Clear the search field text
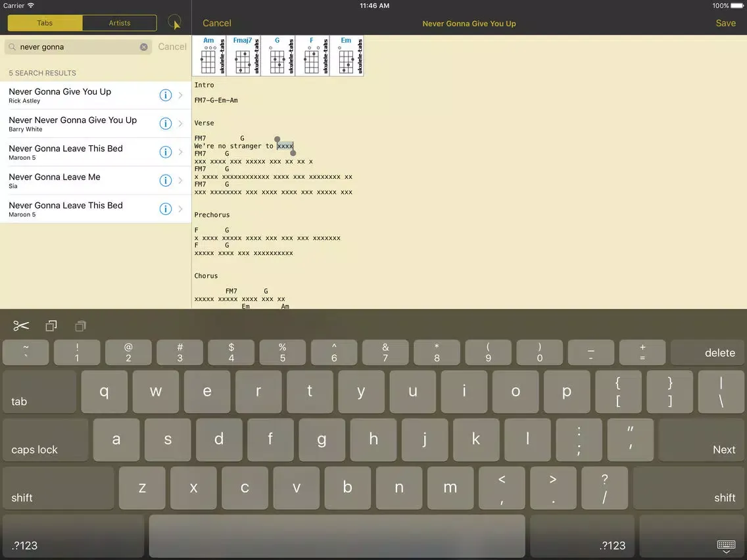The image size is (747, 560). 144,47
